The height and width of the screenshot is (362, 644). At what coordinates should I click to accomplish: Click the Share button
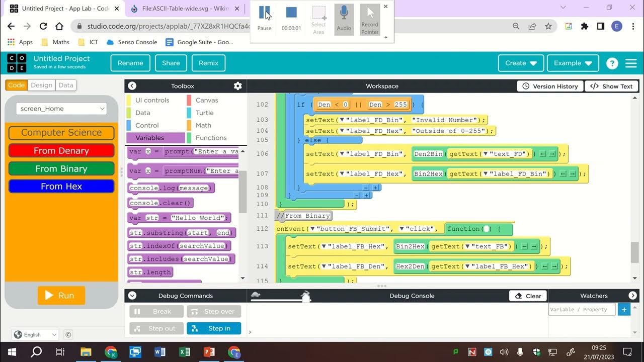[x=171, y=63]
